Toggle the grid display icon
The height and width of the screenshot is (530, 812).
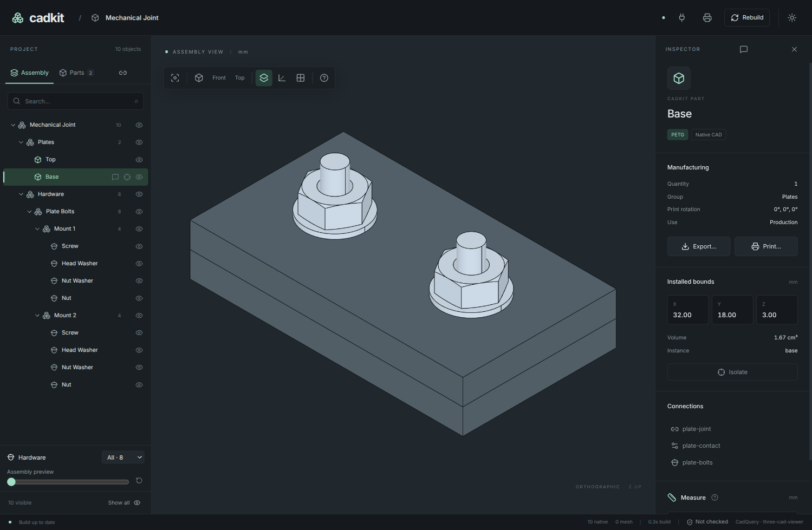point(301,78)
